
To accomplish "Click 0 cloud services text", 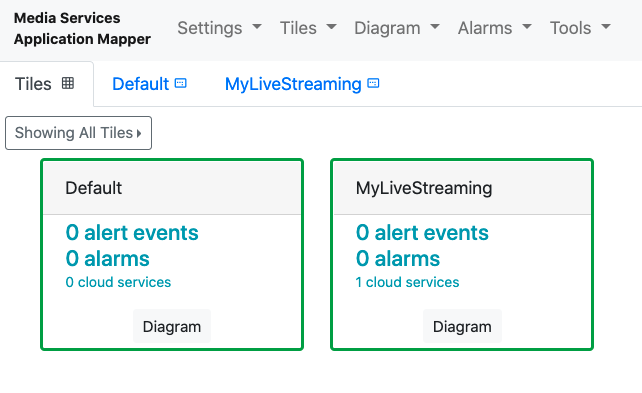I will coord(118,282).
